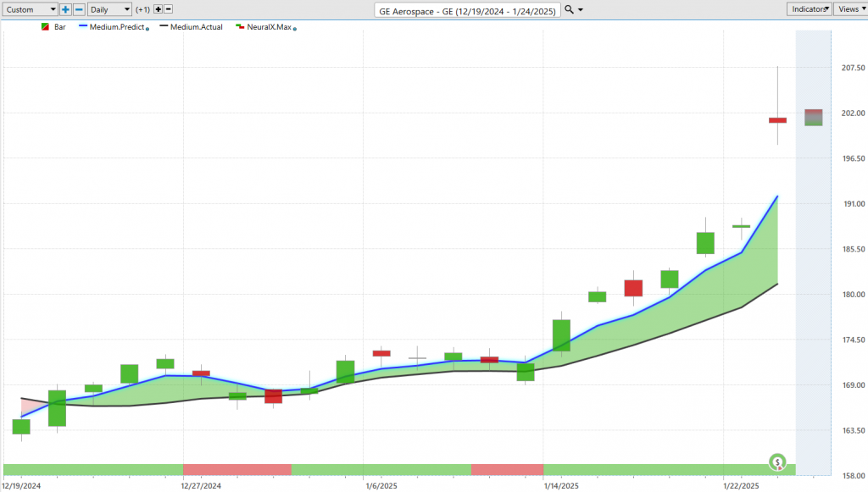This screenshot has width=868, height=492.
Task: Click the GE Aerospace symbol search field
Action: (467, 10)
